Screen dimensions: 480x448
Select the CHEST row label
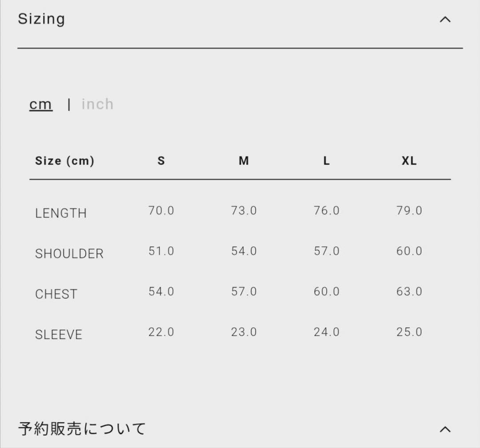point(56,294)
